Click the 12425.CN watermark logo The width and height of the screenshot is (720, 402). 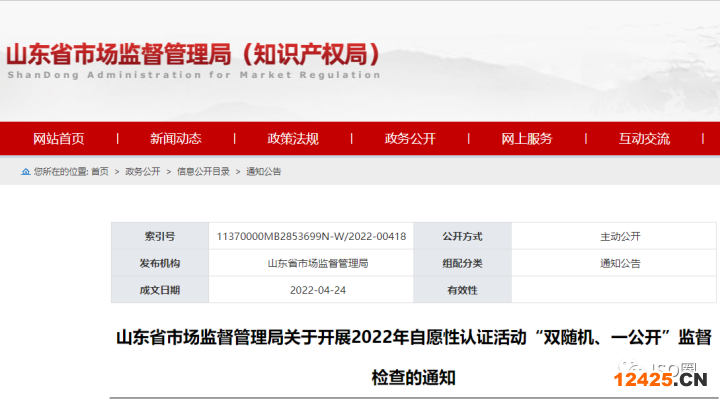point(660,379)
